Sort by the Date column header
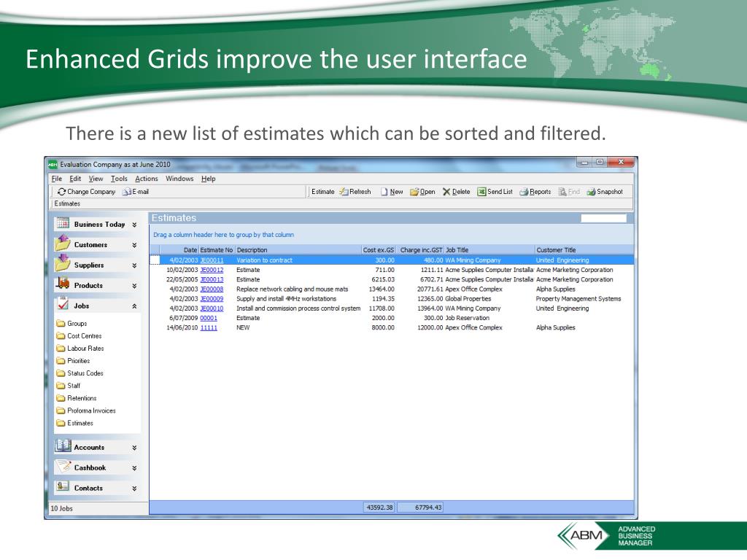Screen dimensions: 747x560 coord(179,250)
